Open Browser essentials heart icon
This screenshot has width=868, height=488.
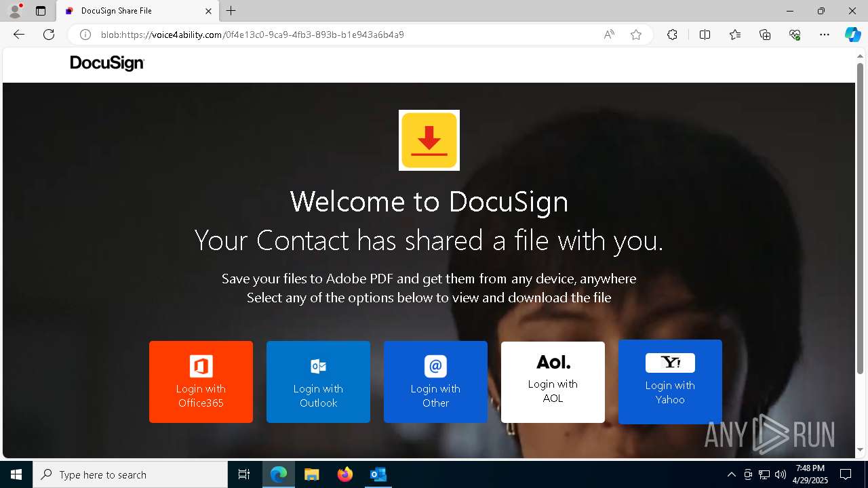tap(795, 35)
